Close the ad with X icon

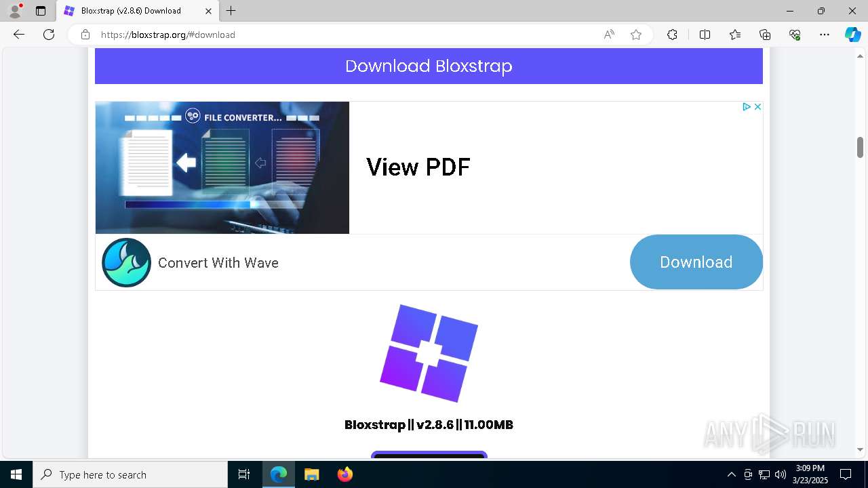click(x=757, y=107)
